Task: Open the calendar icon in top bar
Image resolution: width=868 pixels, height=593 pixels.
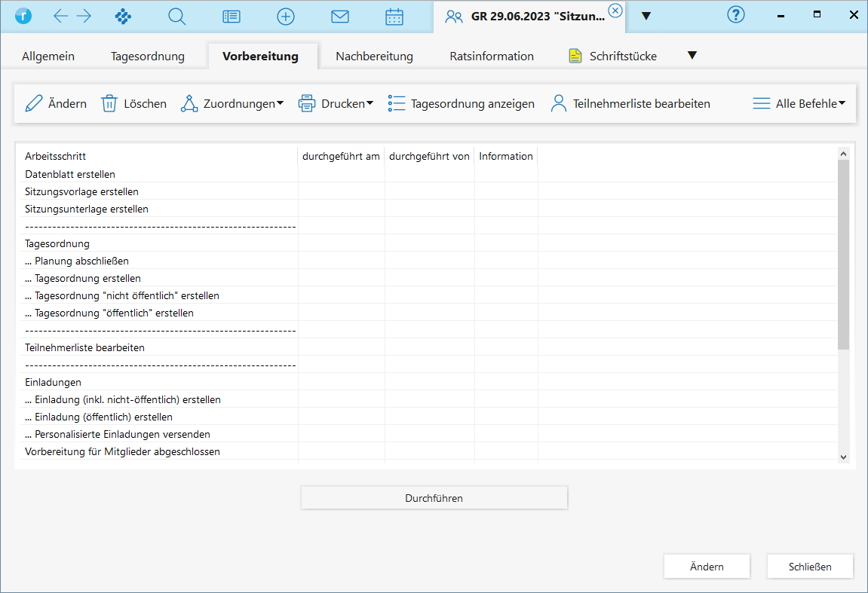Action: point(394,16)
